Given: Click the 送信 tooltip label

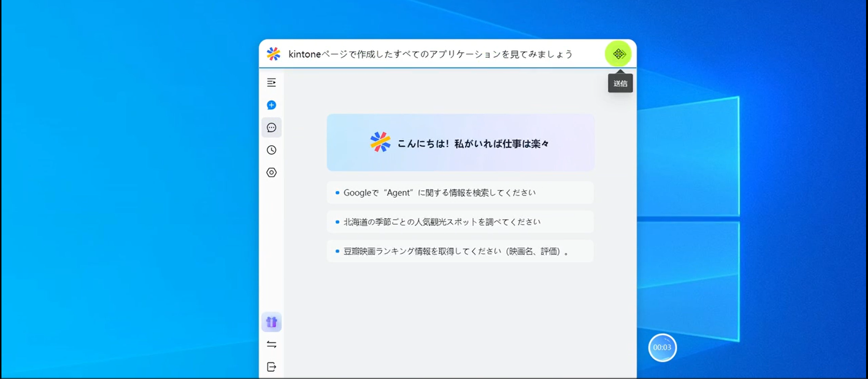Looking at the screenshot, I should (x=620, y=83).
